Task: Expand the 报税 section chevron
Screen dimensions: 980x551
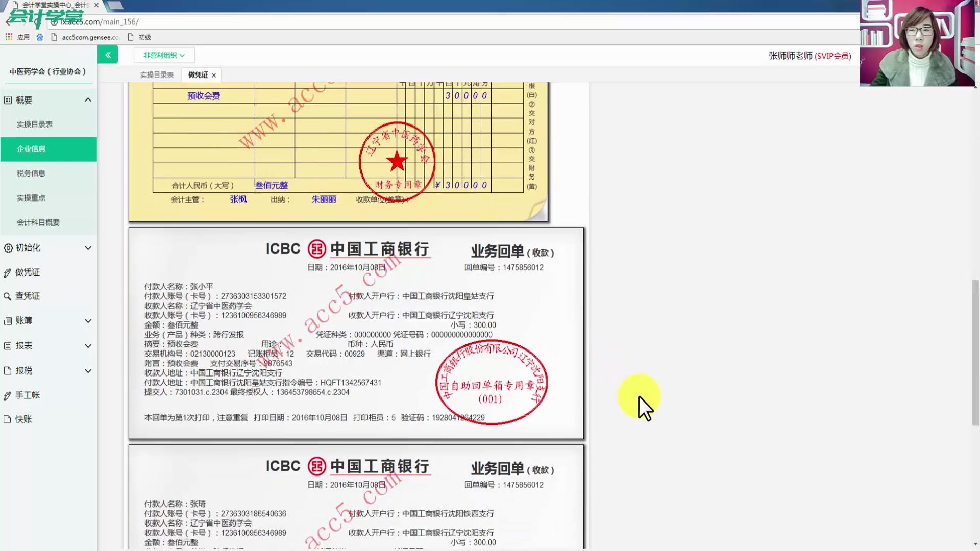Action: [x=88, y=371]
